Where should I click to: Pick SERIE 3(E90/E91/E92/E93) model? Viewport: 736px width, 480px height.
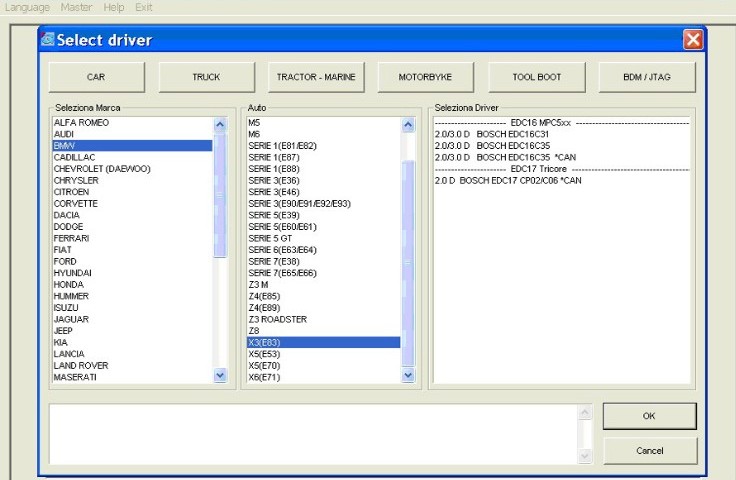323,204
